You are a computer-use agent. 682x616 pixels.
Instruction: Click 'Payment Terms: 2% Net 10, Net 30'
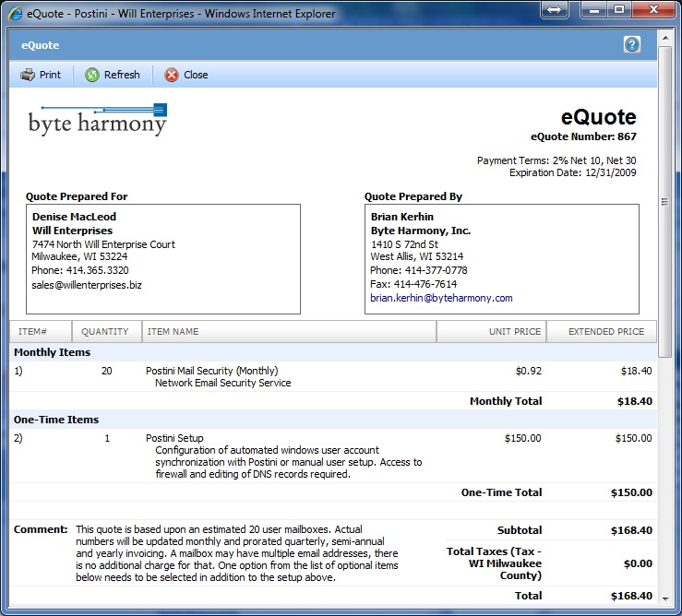pos(556,160)
